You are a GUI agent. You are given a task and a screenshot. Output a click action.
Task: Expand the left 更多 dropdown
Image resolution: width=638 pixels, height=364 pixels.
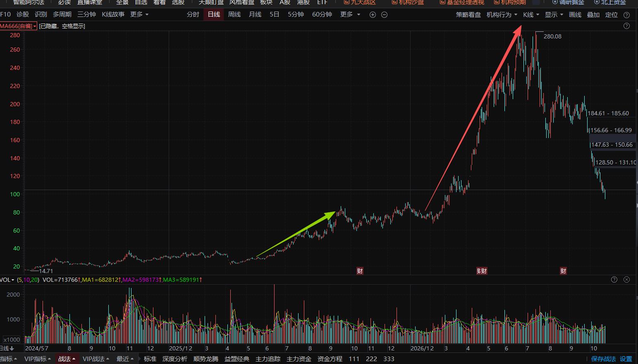(139, 14)
